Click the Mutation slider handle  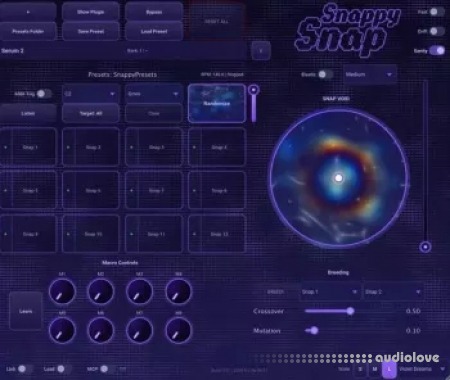coord(314,330)
